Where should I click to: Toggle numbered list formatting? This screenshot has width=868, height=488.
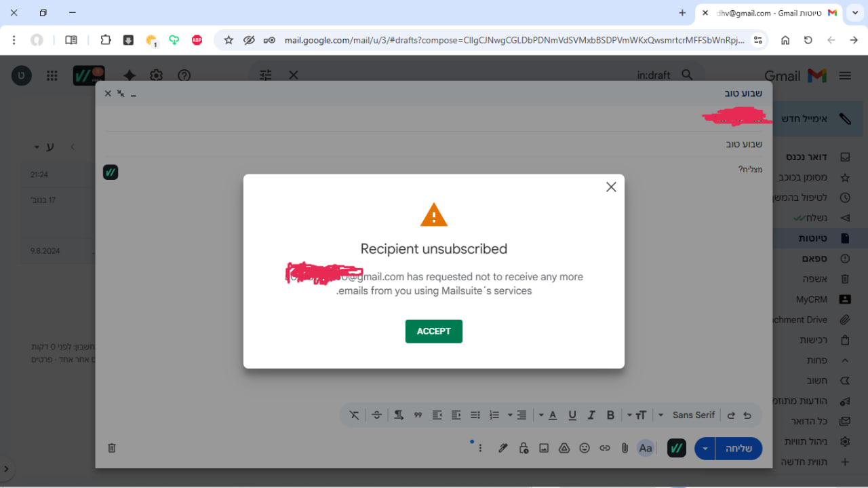click(x=494, y=415)
